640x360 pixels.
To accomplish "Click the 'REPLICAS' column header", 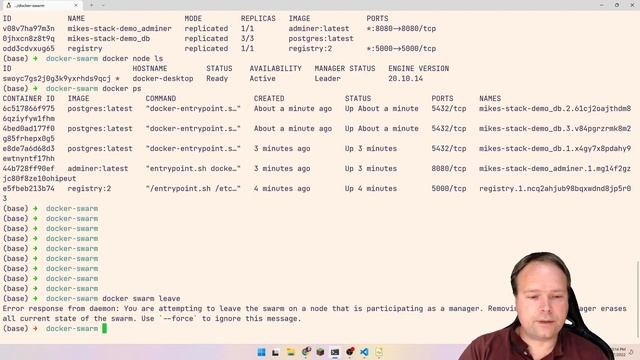I will (x=258, y=19).
